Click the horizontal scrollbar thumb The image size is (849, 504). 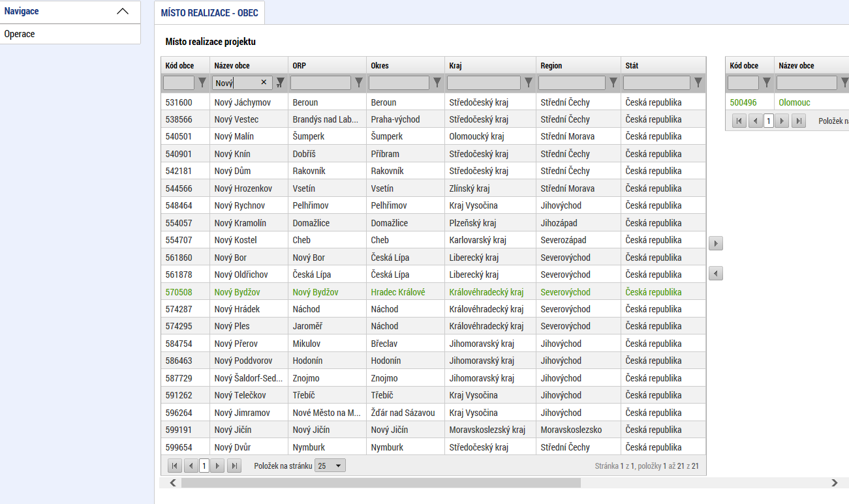coord(381,483)
